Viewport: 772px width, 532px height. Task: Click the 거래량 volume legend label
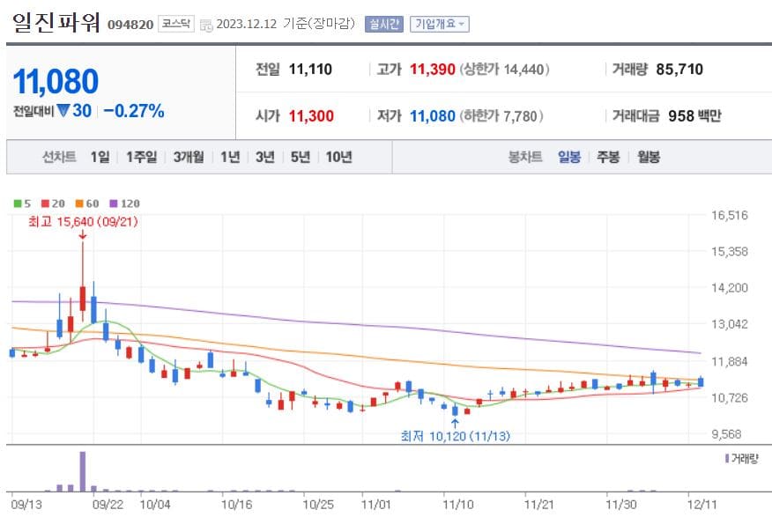[x=741, y=459]
